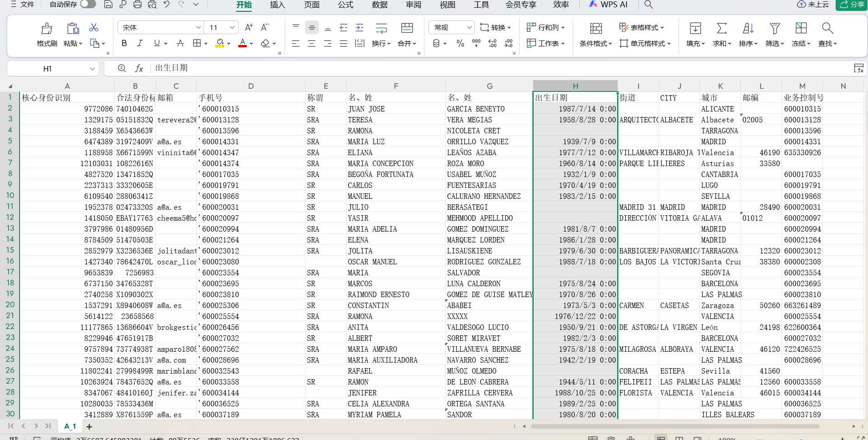Toggle Italic formatting

coord(140,43)
